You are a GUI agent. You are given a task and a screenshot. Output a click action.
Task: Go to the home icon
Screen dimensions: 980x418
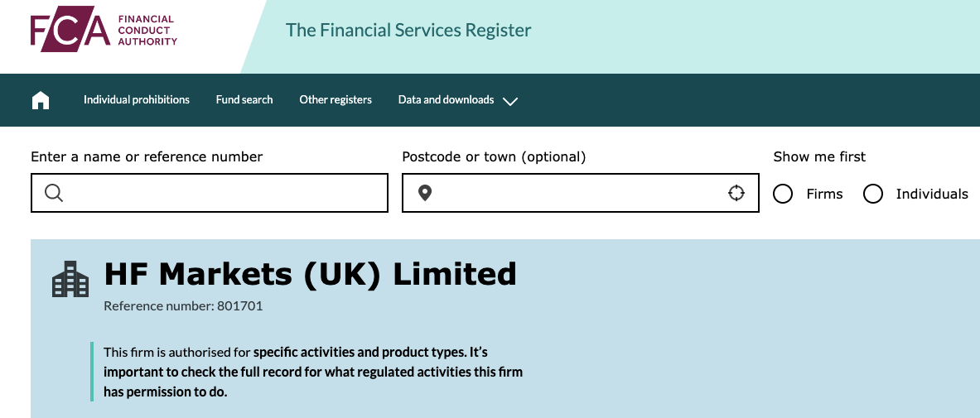point(41,100)
